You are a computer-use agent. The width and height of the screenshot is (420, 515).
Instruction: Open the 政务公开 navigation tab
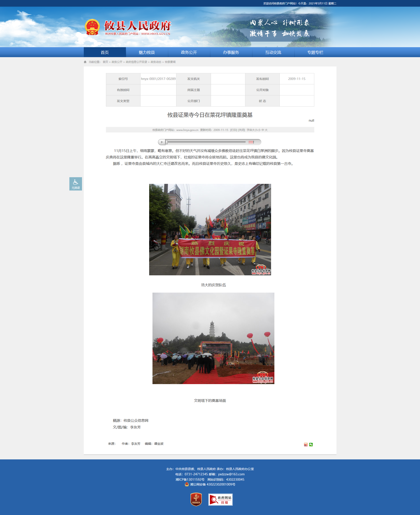click(x=189, y=52)
